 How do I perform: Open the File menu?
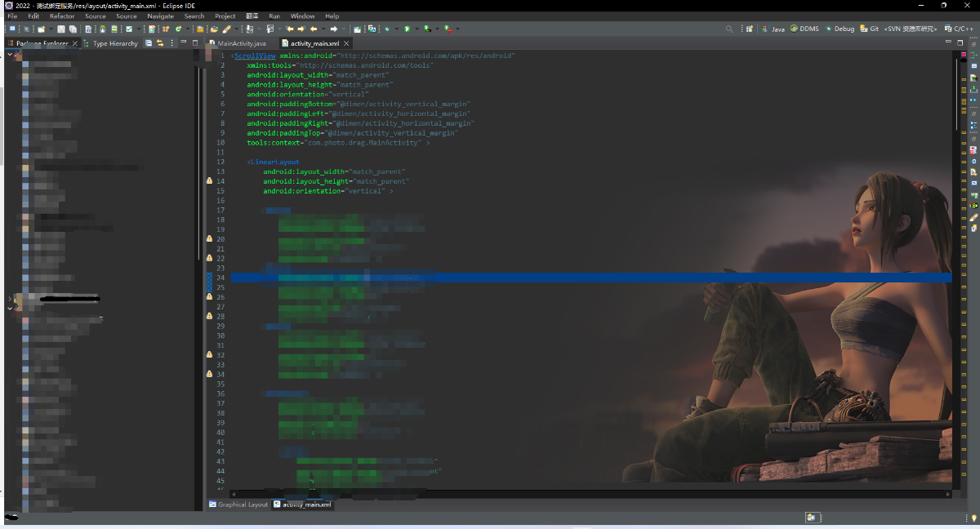(12, 16)
